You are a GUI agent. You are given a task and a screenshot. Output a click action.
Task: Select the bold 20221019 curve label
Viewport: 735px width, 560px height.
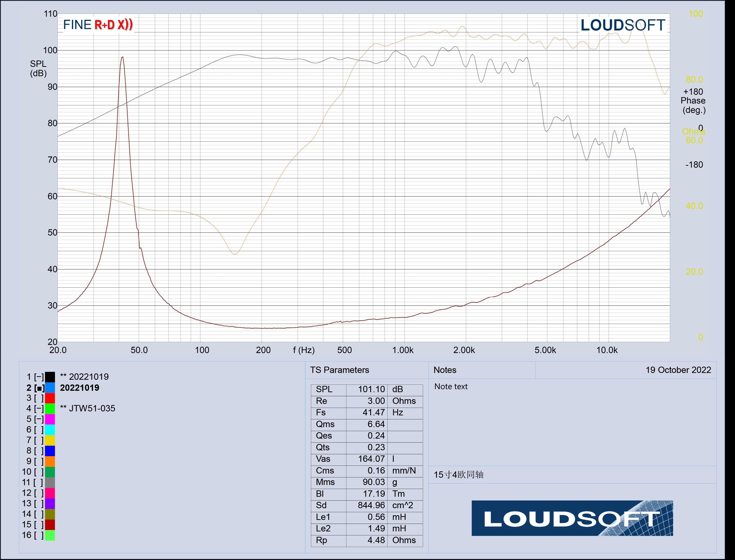[79, 388]
